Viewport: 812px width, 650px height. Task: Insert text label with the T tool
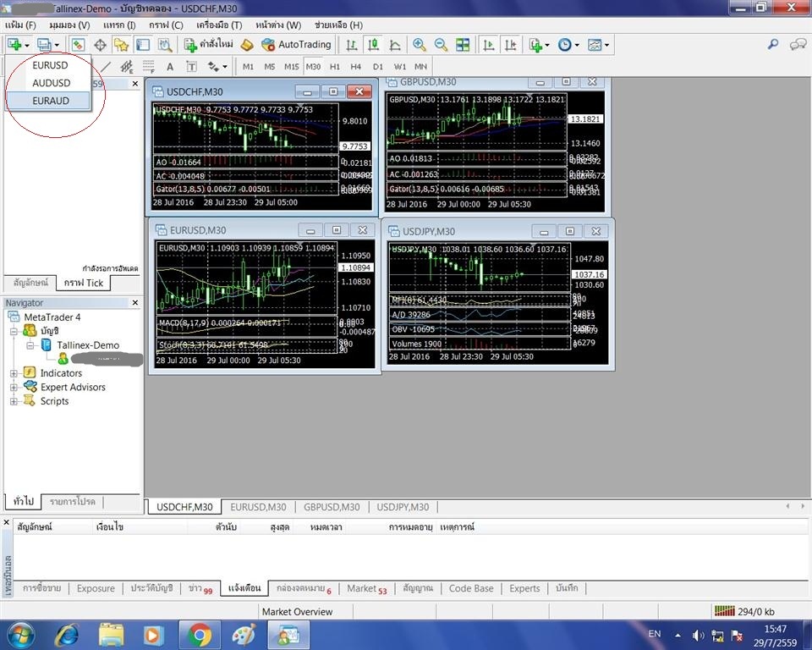191,66
